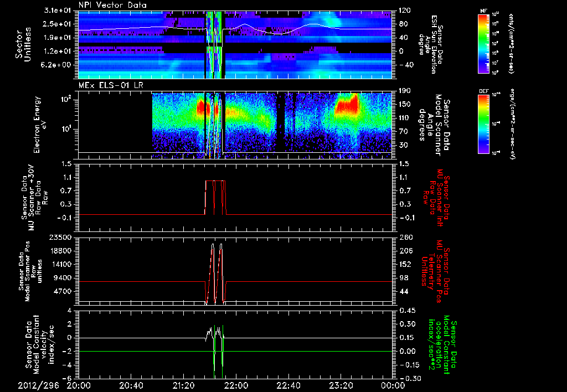Click the '22:00' time tick label
The image size is (567, 392).
[x=236, y=385]
